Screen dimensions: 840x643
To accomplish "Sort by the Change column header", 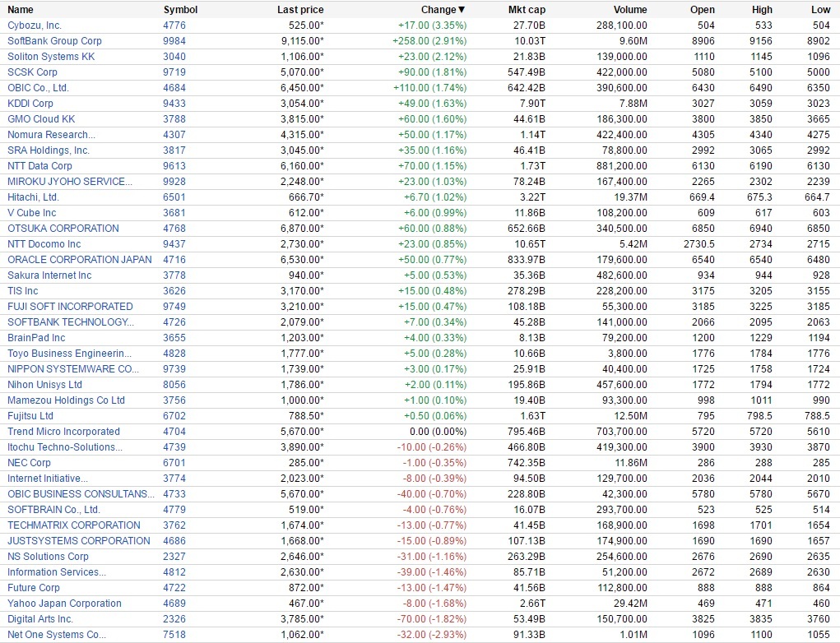I will pos(443,10).
